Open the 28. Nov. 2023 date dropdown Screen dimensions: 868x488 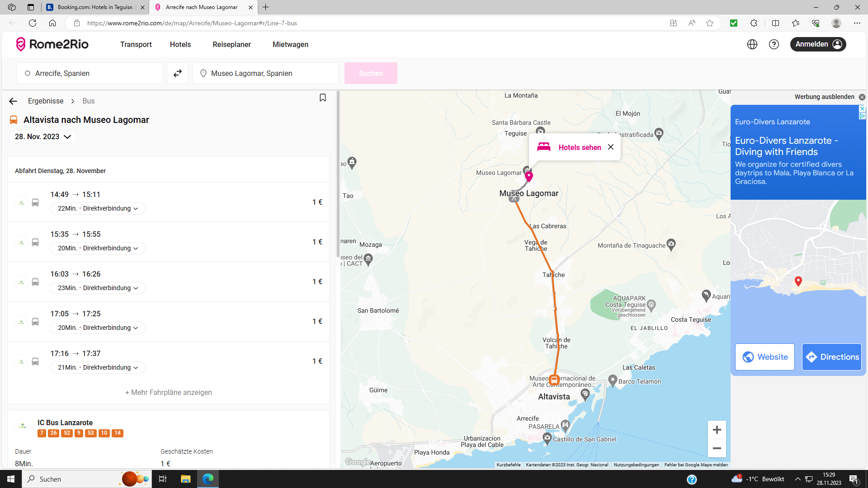(x=43, y=136)
